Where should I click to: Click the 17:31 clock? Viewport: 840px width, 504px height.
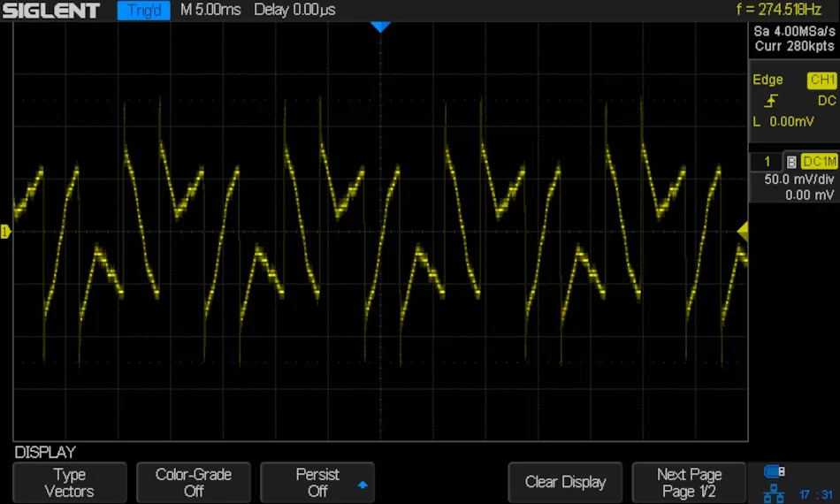tap(815, 495)
